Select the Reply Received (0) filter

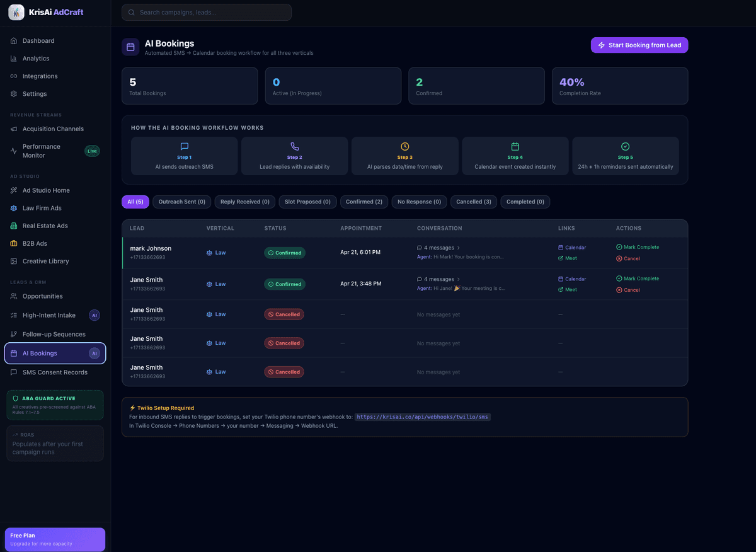245,202
